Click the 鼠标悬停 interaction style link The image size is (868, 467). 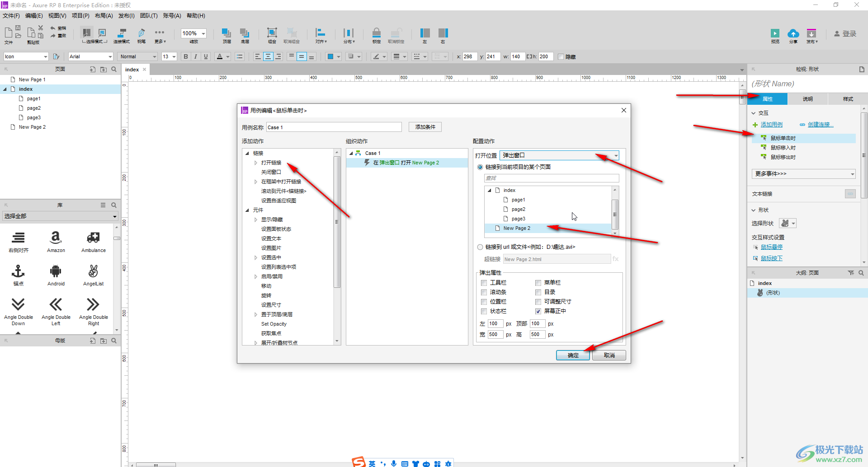point(771,247)
